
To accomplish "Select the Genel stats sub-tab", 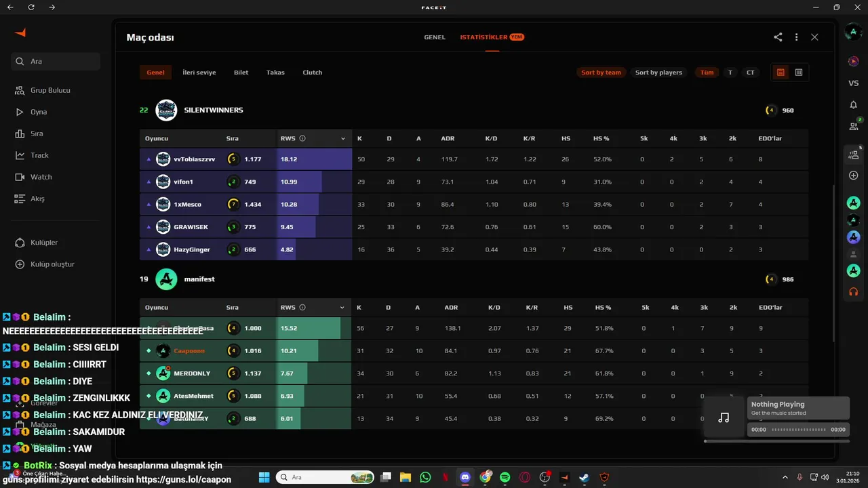I will [x=155, y=73].
